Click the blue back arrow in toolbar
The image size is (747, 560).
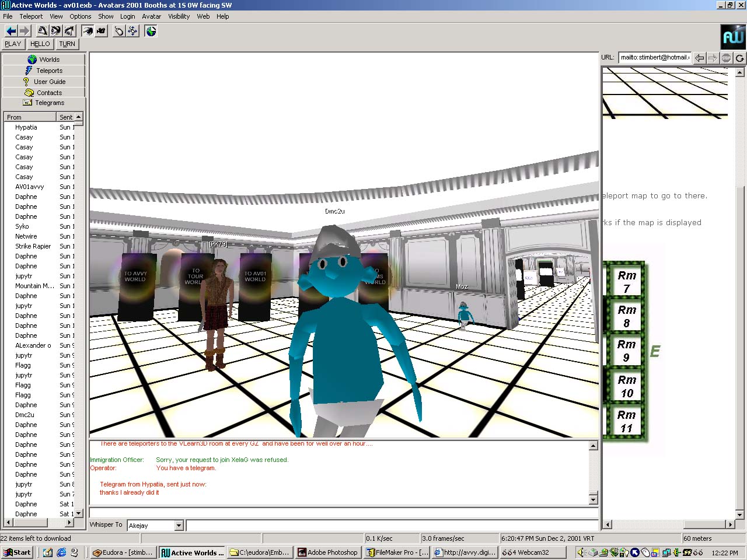(x=11, y=31)
